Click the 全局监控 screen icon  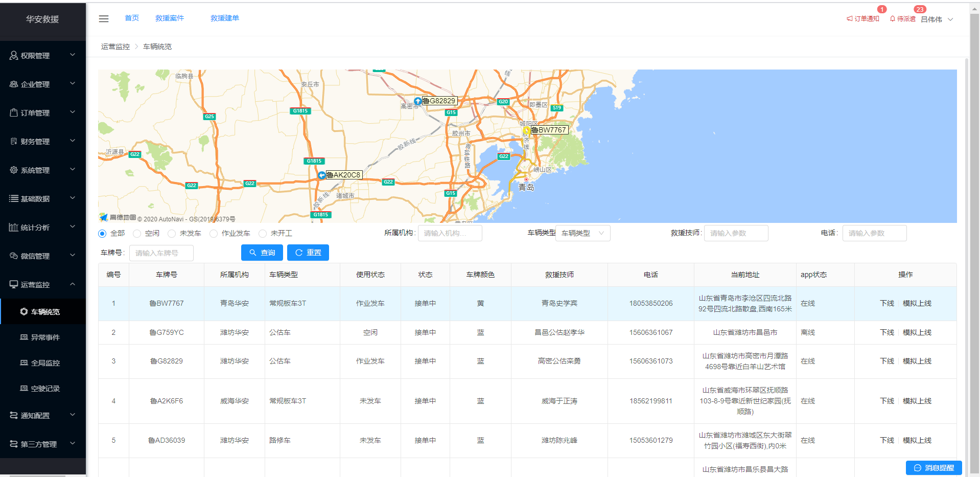pyautogui.click(x=24, y=362)
